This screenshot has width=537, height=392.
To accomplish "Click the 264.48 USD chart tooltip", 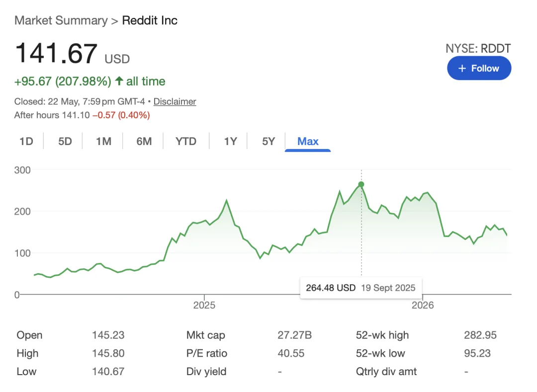I will (x=361, y=288).
